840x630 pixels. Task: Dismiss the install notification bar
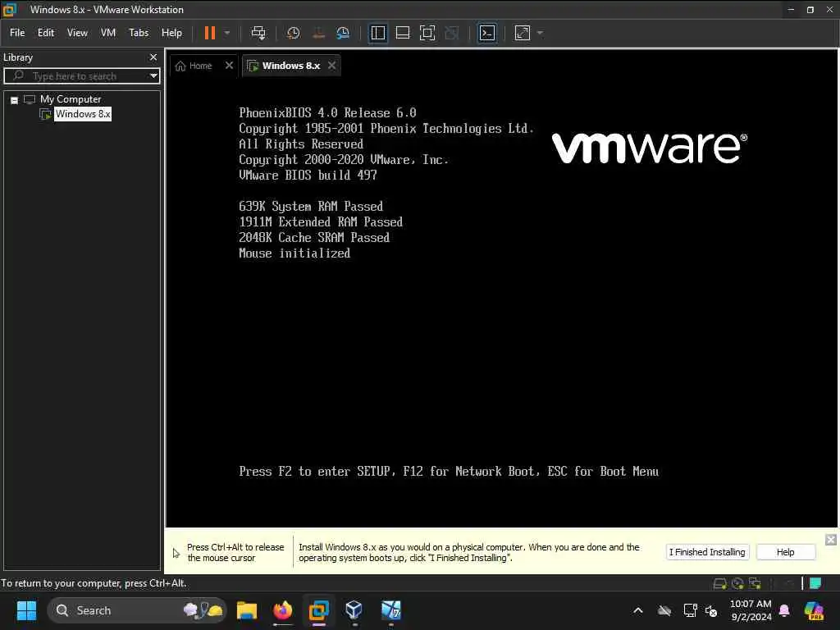830,540
